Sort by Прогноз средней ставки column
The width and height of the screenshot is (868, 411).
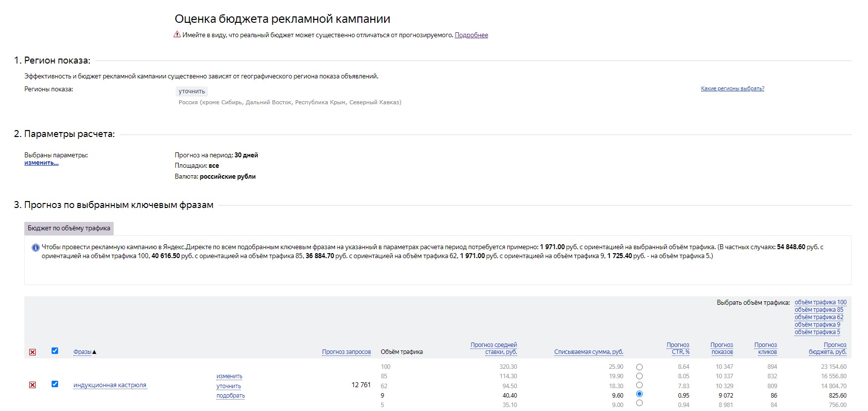[494, 348]
